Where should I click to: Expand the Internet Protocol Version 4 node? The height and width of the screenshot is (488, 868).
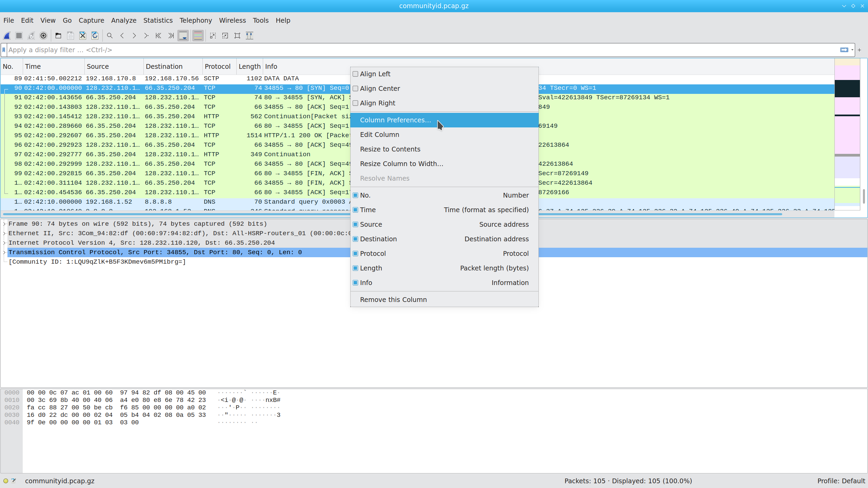point(4,243)
